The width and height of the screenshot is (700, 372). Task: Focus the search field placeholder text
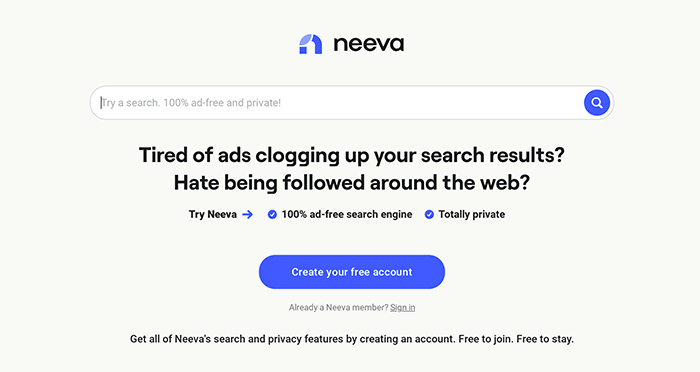[x=191, y=103]
